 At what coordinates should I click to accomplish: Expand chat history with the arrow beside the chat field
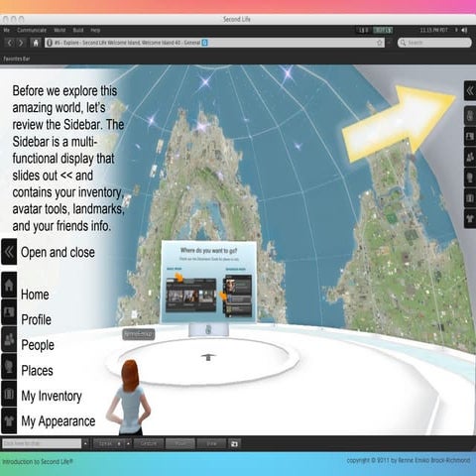coord(85,443)
